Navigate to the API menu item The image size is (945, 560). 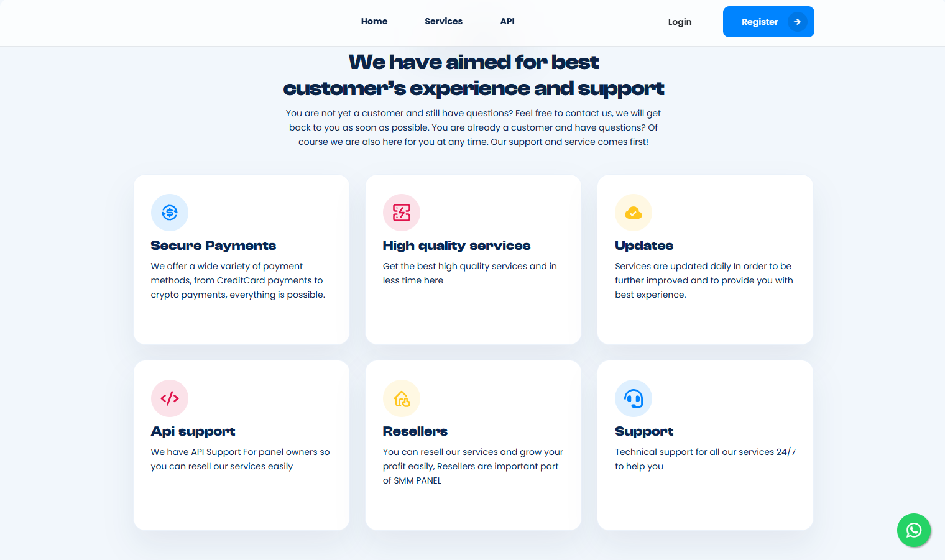pos(507,21)
